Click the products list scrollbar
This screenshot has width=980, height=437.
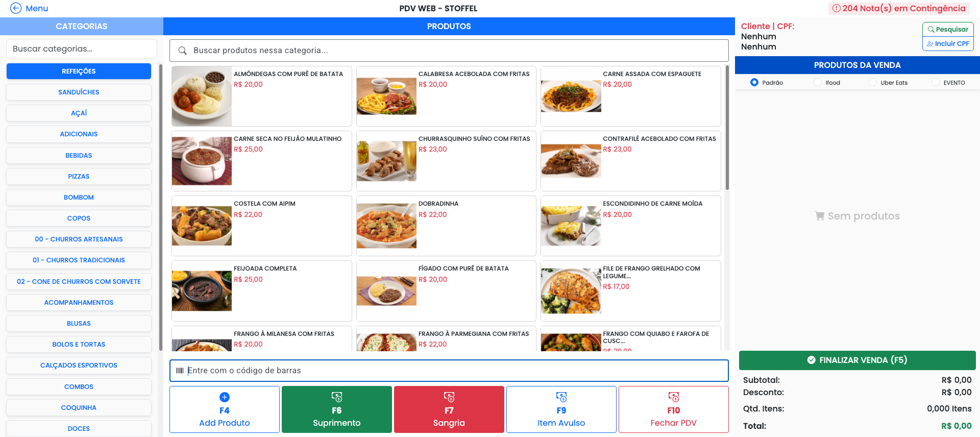pos(727,128)
